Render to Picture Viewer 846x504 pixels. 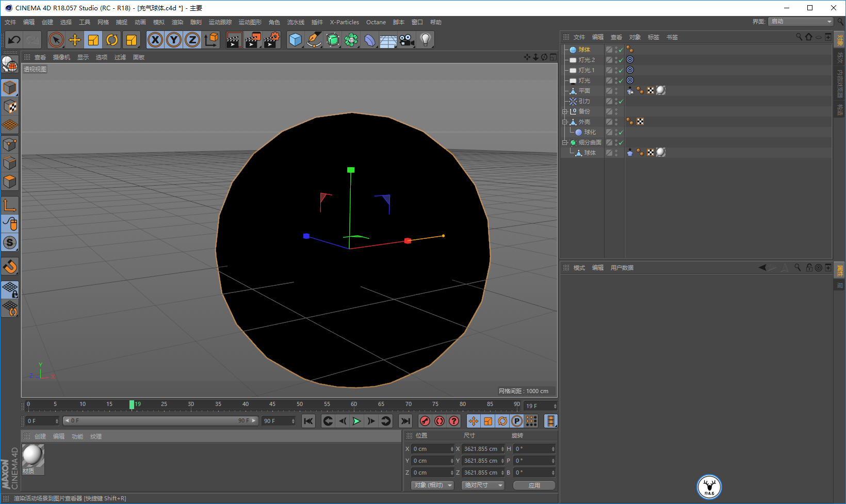(253, 40)
